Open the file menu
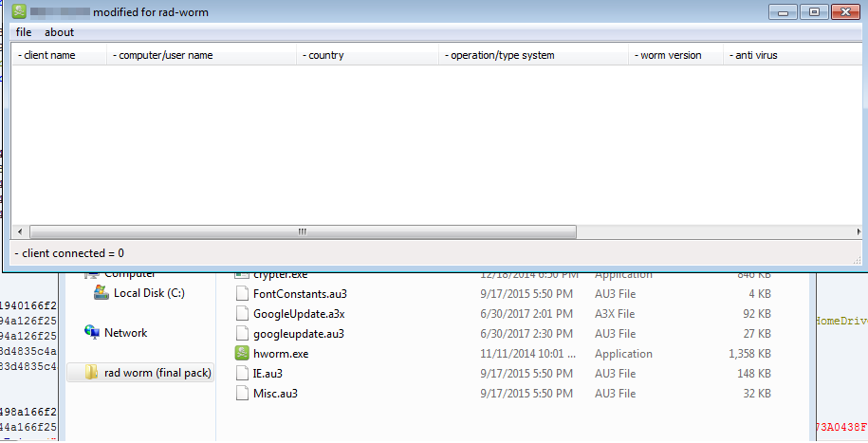868x443 pixels. (x=24, y=32)
